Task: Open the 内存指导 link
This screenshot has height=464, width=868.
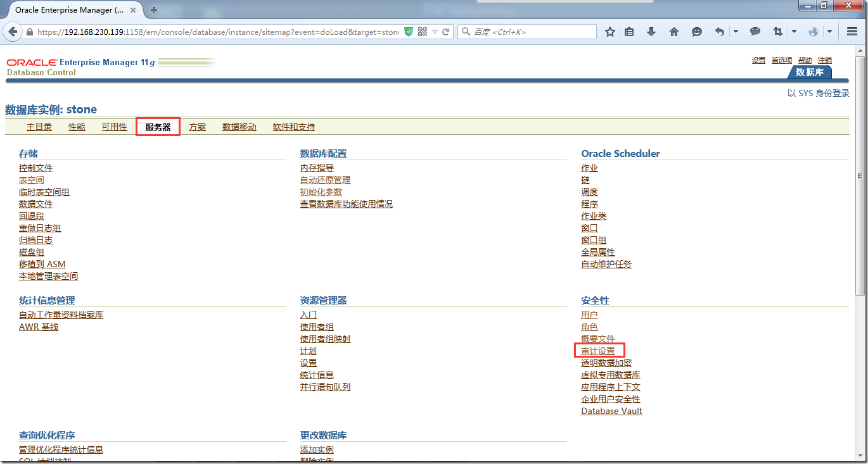Action: coord(317,168)
